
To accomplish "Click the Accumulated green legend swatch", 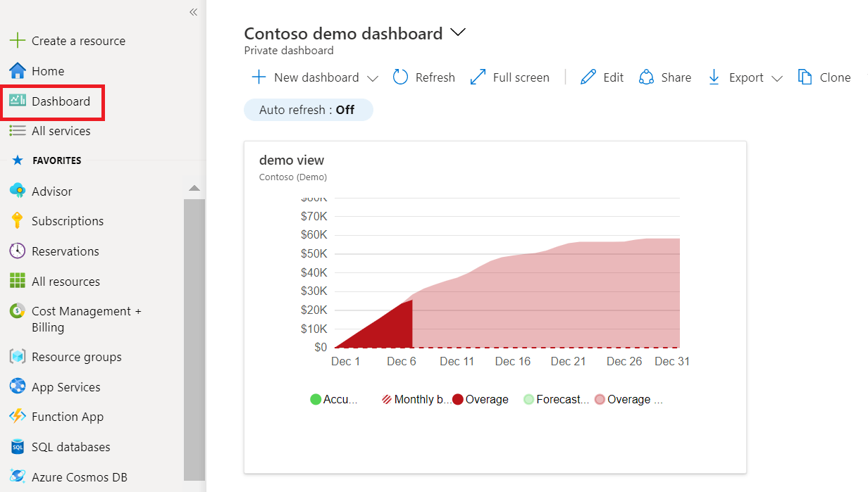I will pos(316,400).
